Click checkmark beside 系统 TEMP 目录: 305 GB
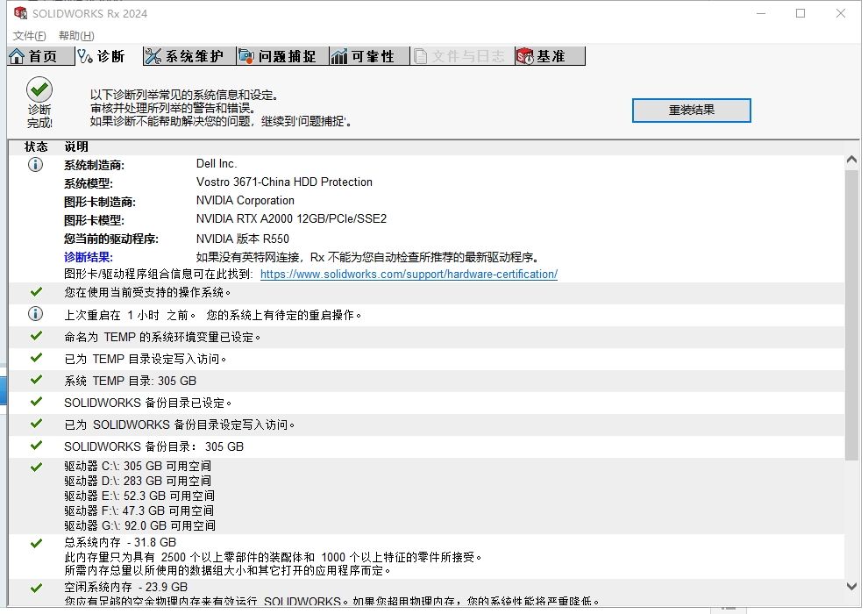 tap(37, 379)
